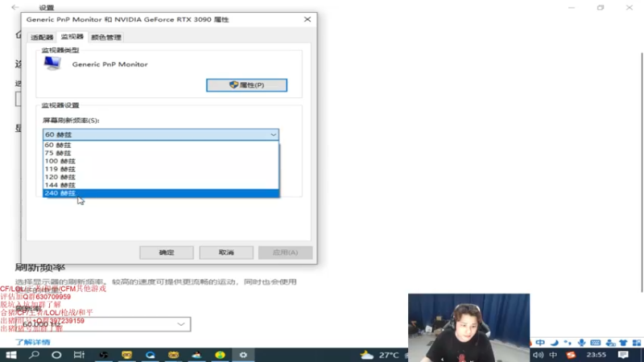Switch to the 适配器 tab

[x=42, y=37]
